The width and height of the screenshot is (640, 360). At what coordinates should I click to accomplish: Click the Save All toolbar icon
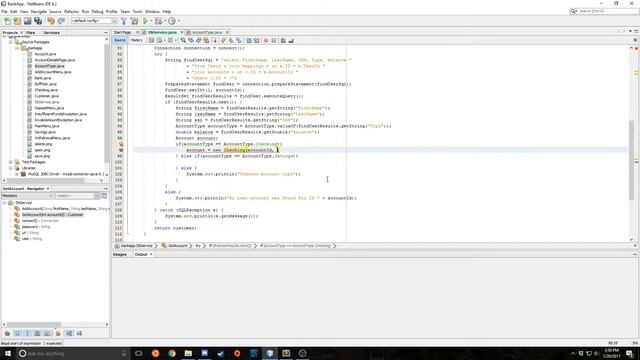38,21
